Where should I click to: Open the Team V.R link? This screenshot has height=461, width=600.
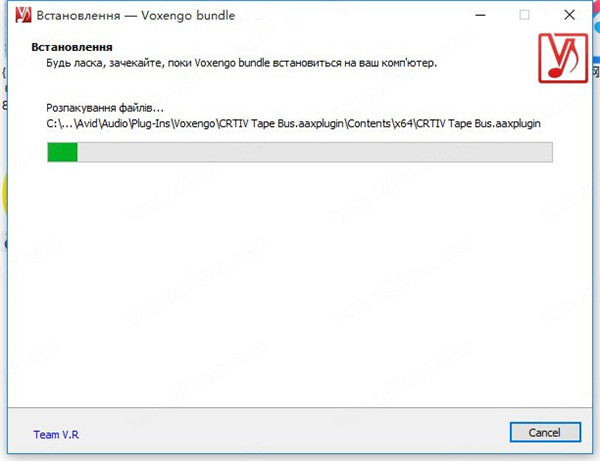pos(56,435)
